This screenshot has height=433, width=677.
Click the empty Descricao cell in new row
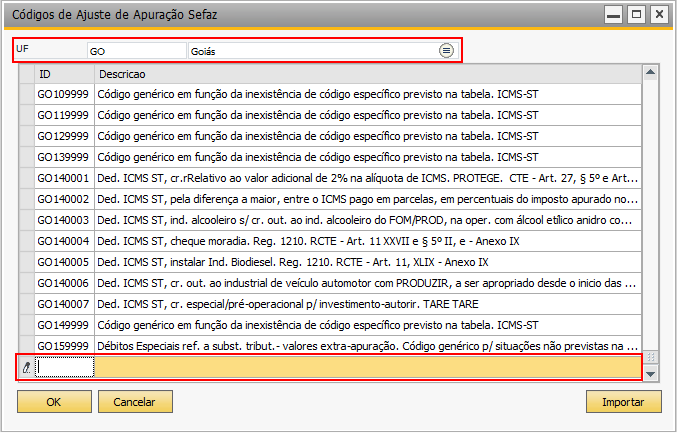[368, 367]
